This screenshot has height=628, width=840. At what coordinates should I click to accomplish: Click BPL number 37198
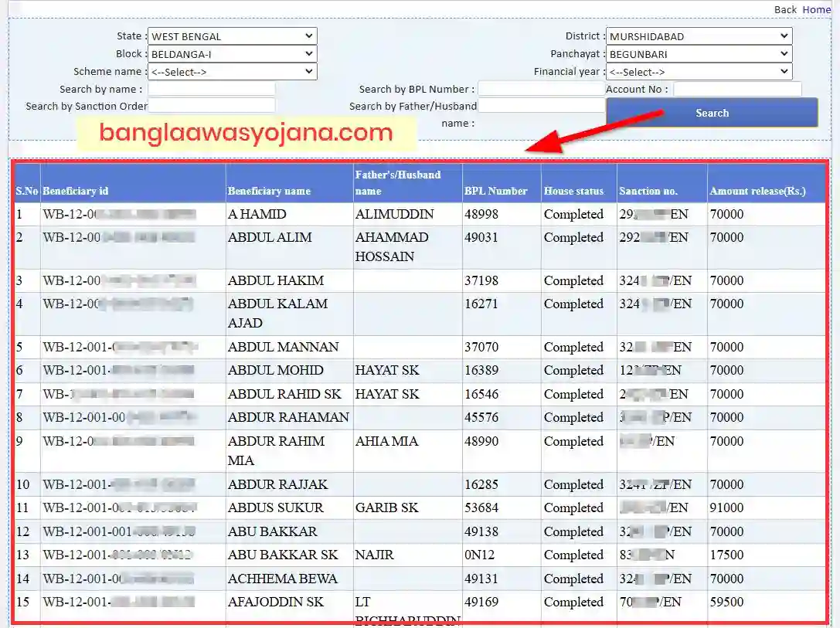(x=481, y=280)
